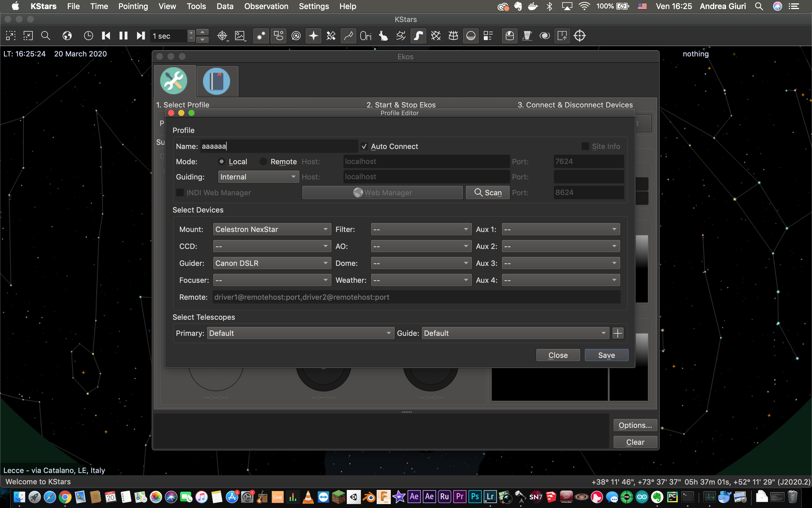Viewport: 812px width, 508px height.
Task: Click the add telescope plus button
Action: click(x=618, y=333)
